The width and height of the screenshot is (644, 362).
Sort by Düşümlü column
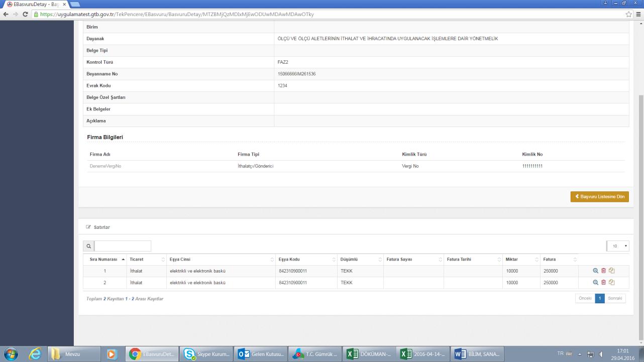[x=361, y=260]
